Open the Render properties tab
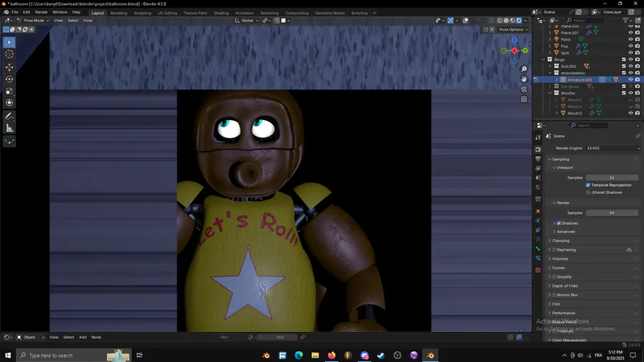The image size is (644, 362). [538, 150]
